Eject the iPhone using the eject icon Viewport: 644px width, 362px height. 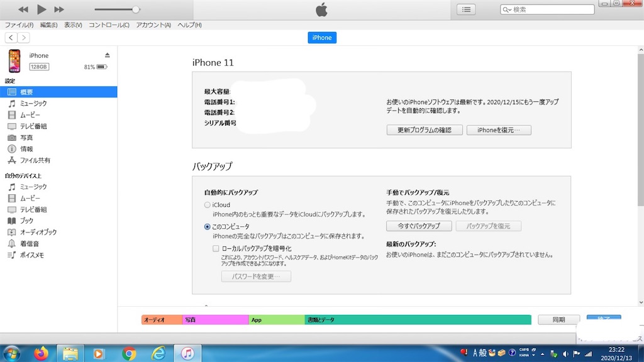(x=107, y=55)
